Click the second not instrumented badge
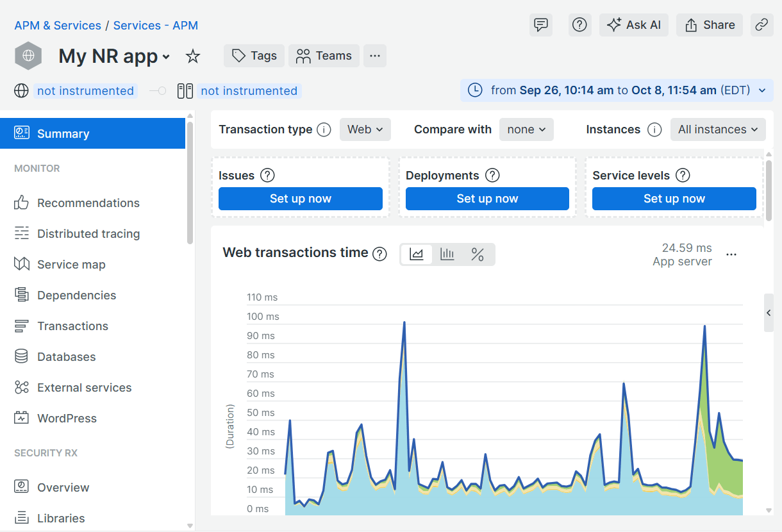The image size is (782, 532). pos(249,91)
